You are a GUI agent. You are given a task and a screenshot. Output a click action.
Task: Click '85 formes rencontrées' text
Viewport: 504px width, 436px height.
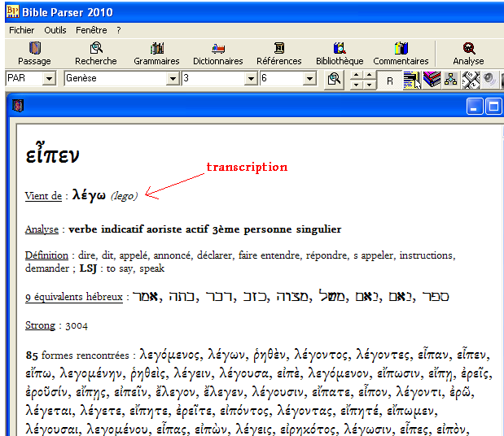[77, 355]
